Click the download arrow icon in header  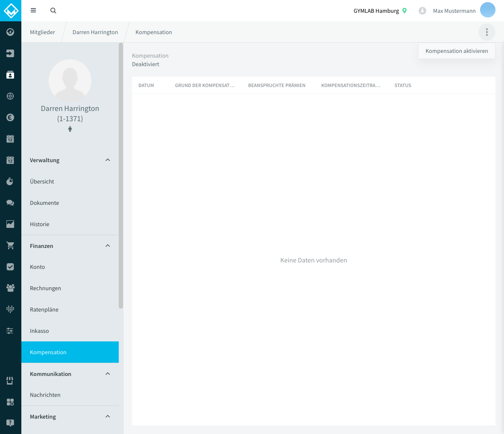pyautogui.click(x=422, y=11)
